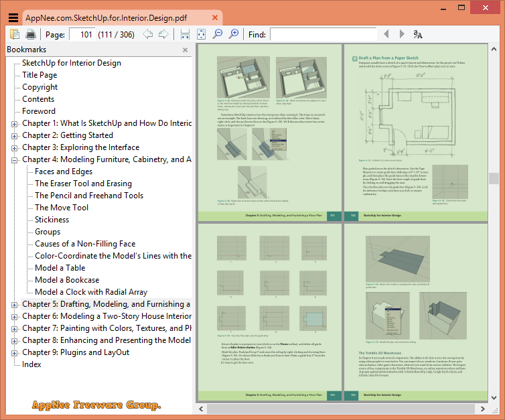Click vertical scrollbar up arrow
Screen dimensions: 505x420
tap(494, 50)
